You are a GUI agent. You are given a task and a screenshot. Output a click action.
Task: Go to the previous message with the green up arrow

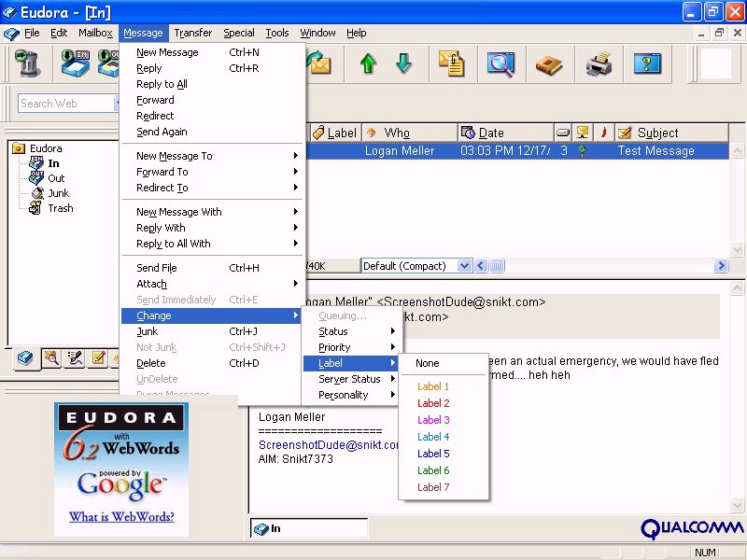click(368, 63)
